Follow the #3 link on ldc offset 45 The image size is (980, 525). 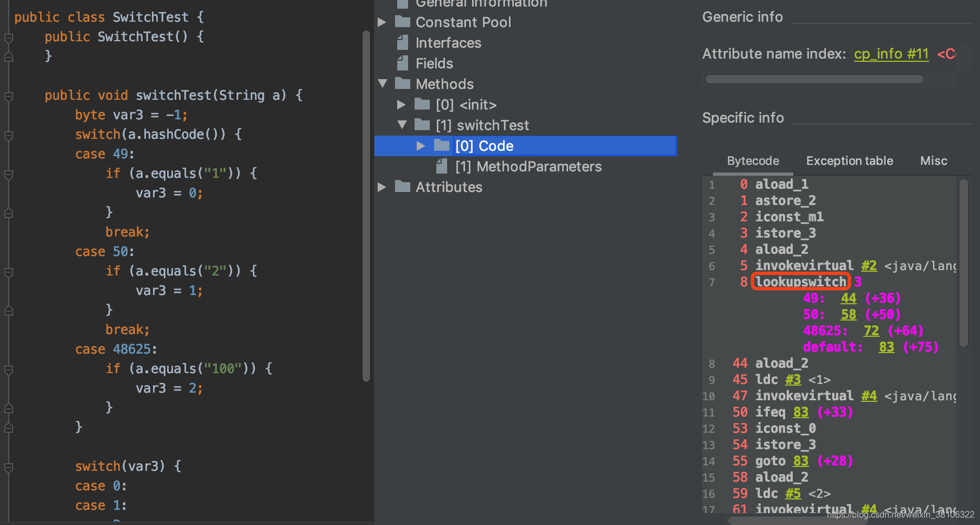tap(793, 380)
